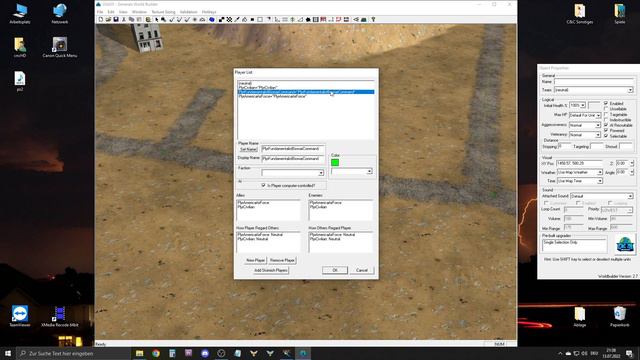This screenshot has height=360, width=640.
Task: Open the File menu
Action: 100,12
